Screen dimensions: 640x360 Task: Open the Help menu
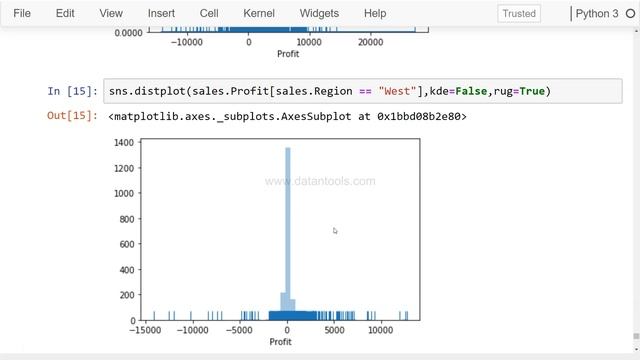(x=375, y=13)
